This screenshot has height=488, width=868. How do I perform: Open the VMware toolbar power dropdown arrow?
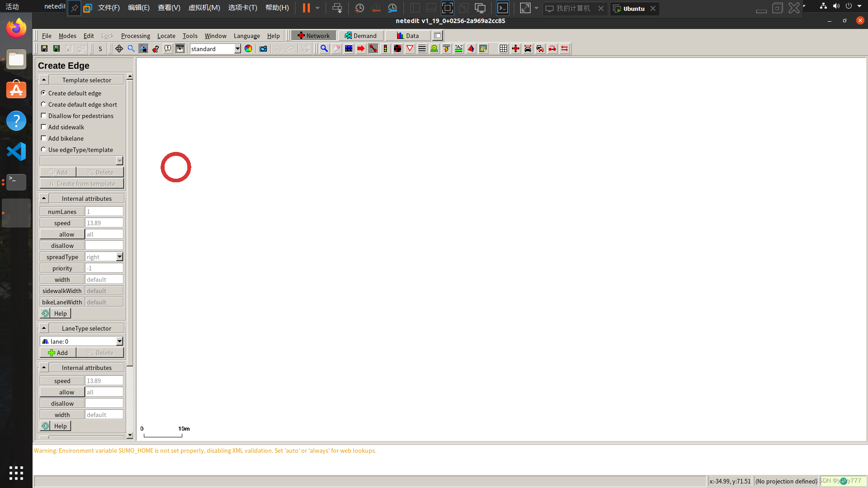[x=318, y=8]
